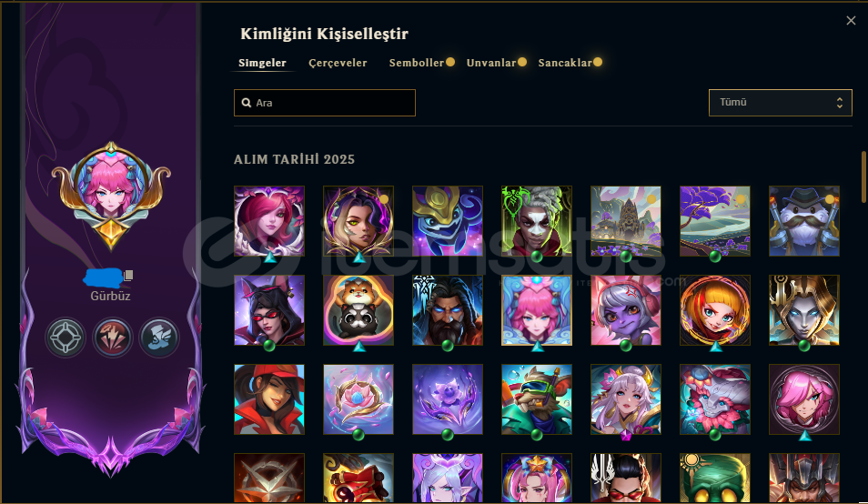
Task: Open the Sancaklar tab
Action: [x=565, y=63]
